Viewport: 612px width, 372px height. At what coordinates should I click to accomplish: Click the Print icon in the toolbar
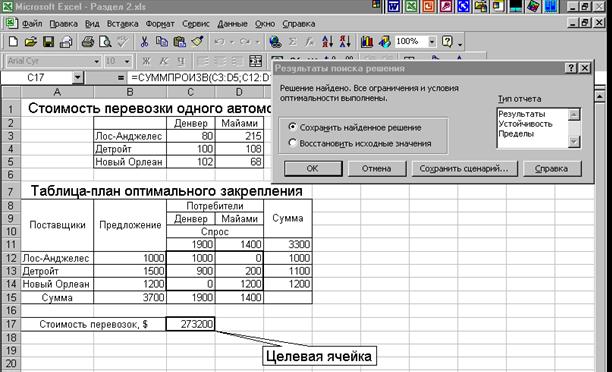[x=87, y=42]
